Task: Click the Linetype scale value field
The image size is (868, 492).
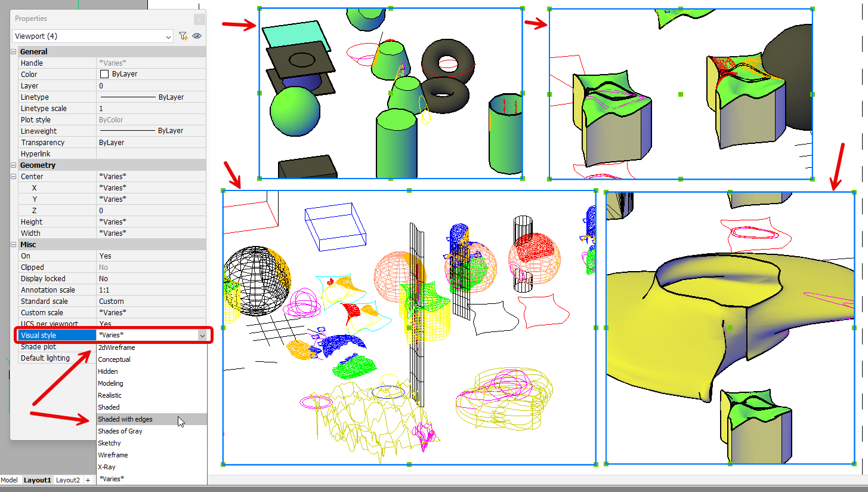Action: click(149, 109)
